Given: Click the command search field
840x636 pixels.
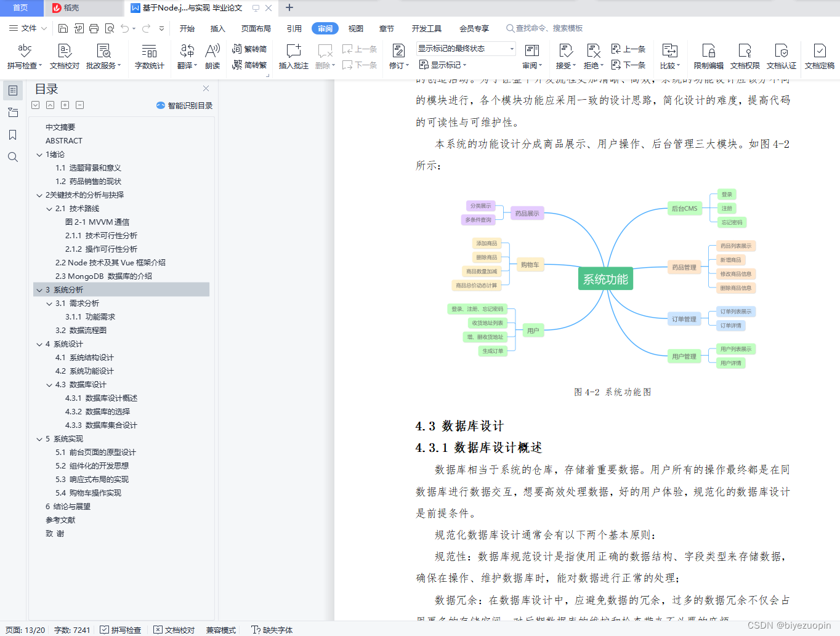Looking at the screenshot, I should 544,28.
